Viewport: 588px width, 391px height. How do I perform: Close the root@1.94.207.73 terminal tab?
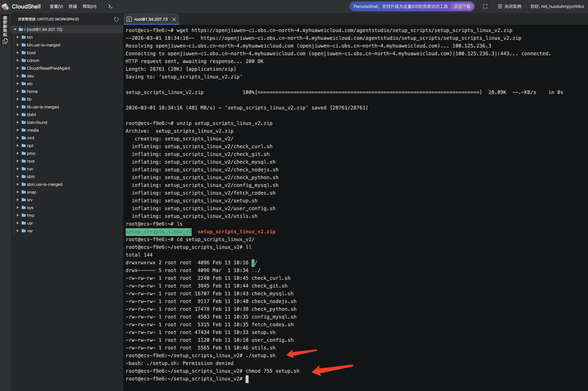pos(174,19)
